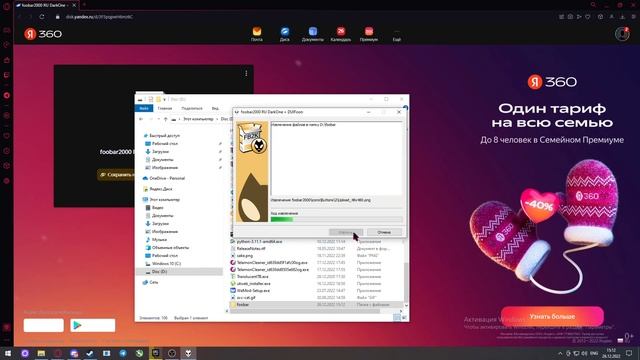This screenshot has height=360, width=640.
Task: Click Этот компьютер in the Explorer address path
Action: click(x=198, y=119)
